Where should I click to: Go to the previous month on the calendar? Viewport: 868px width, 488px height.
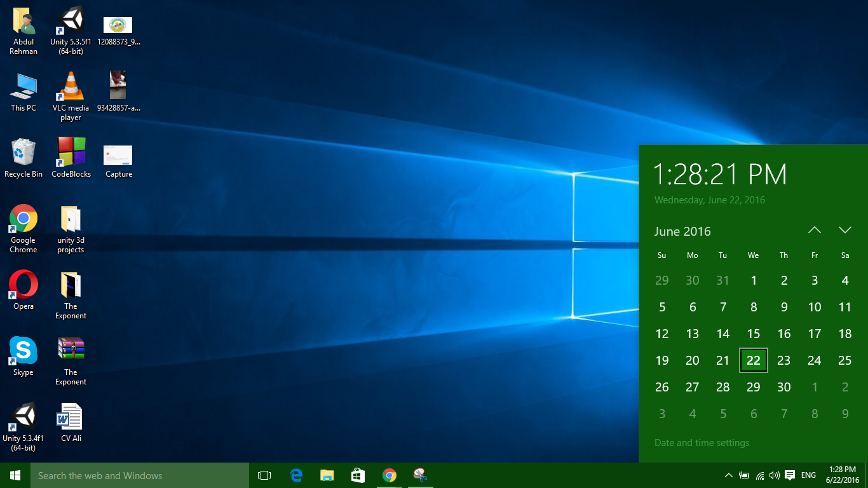click(814, 230)
